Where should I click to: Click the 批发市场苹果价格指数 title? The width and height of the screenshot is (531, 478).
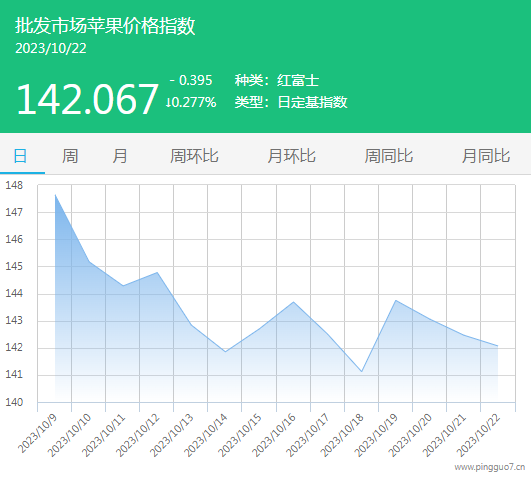(x=105, y=26)
